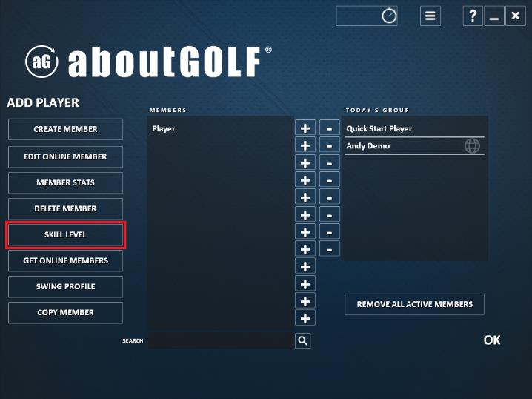Open the Swing Profile
Screen dimensions: 532x399
click(65, 286)
